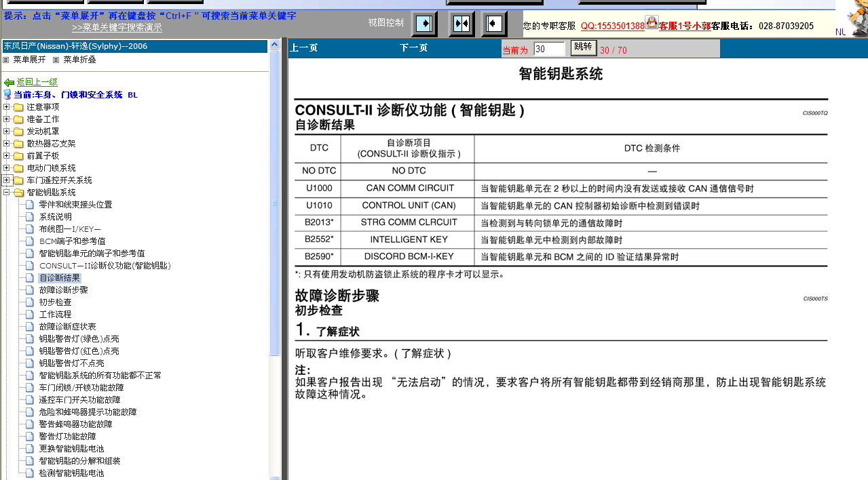Click the 返回上一级 link
This screenshot has height=480, width=868.
(37, 82)
